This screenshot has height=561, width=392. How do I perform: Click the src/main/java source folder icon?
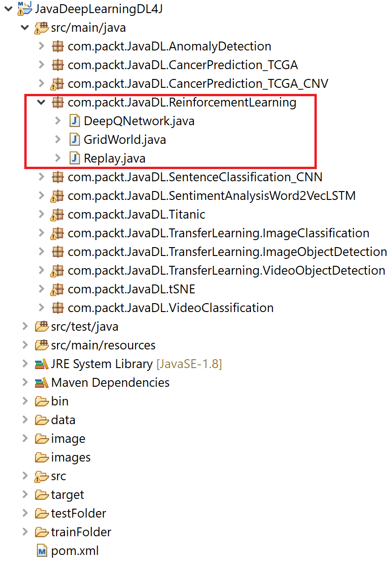pos(42,28)
